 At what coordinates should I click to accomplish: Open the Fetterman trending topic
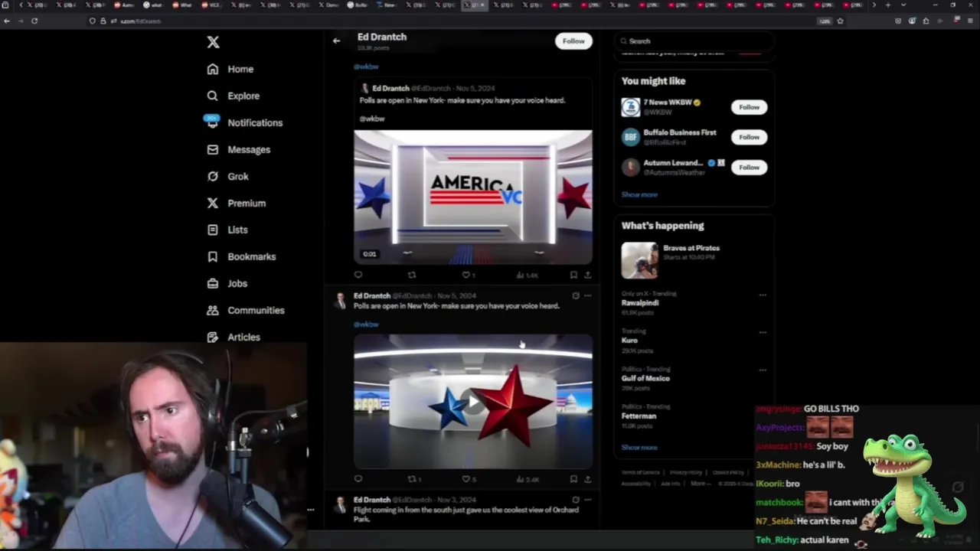pos(639,416)
